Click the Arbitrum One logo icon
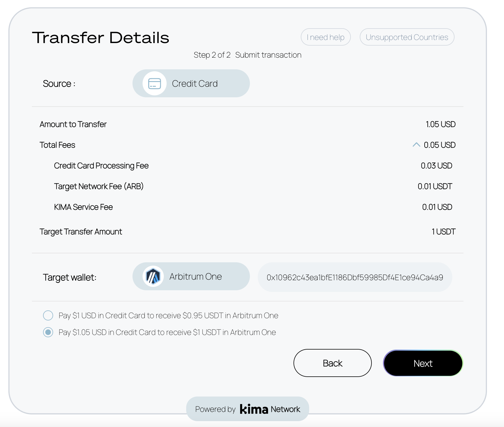 coord(153,277)
